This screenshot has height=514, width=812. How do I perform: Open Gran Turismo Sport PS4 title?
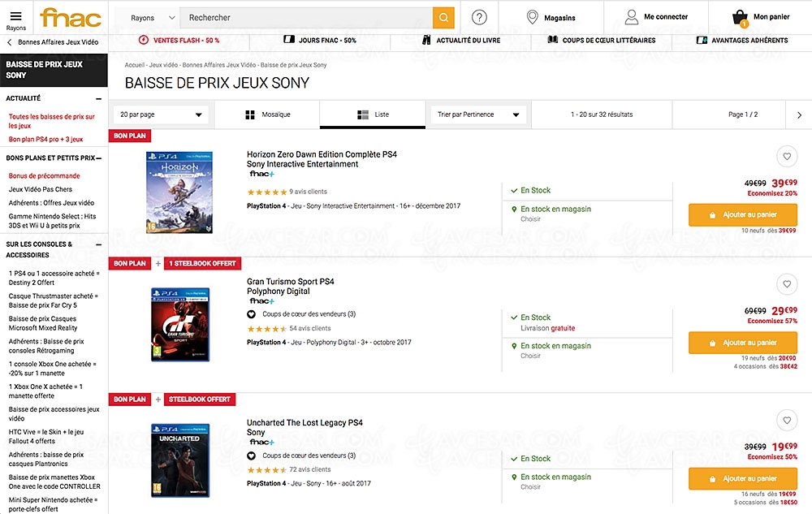[291, 282]
